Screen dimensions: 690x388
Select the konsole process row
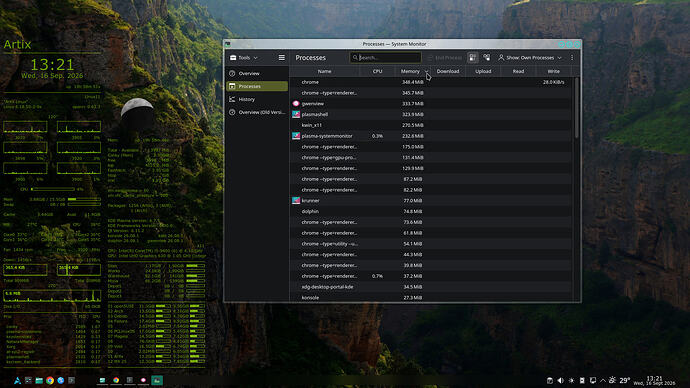pos(431,298)
